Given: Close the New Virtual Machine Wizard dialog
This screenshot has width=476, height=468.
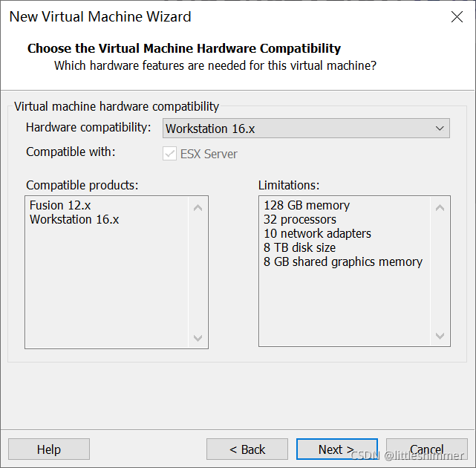Looking at the screenshot, I should click(457, 16).
